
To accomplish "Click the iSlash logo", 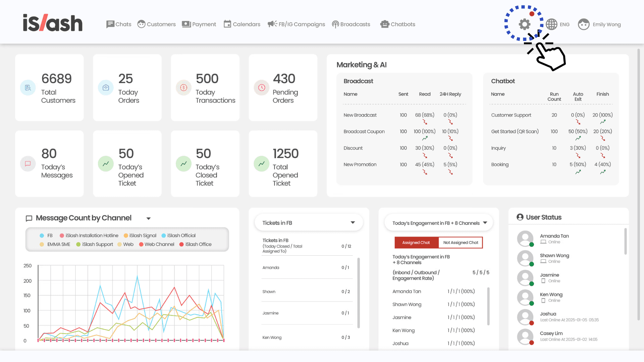I will [53, 23].
